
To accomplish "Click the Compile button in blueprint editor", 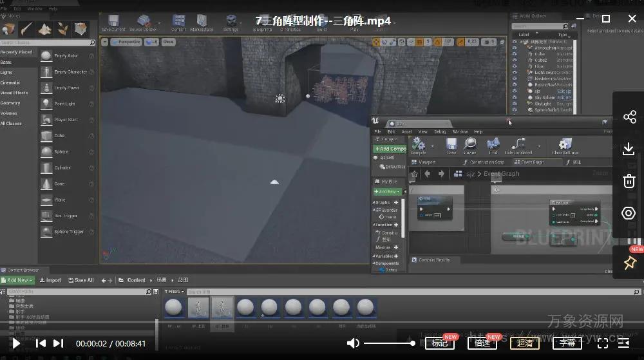I will click(x=419, y=146).
